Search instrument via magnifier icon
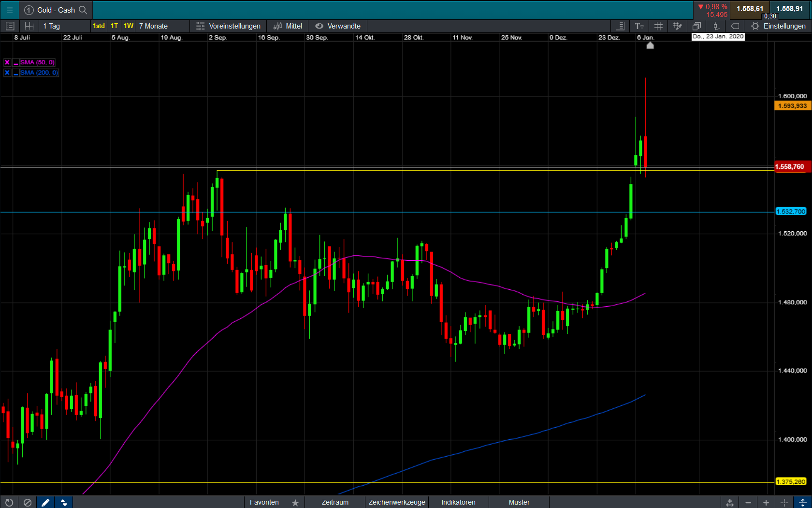This screenshot has width=812, height=508. click(x=83, y=10)
